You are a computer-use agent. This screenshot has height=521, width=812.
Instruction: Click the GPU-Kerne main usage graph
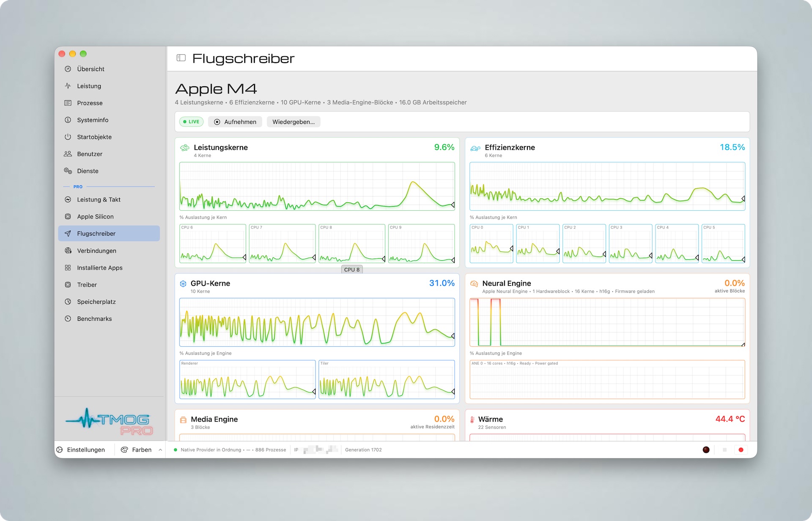point(317,322)
